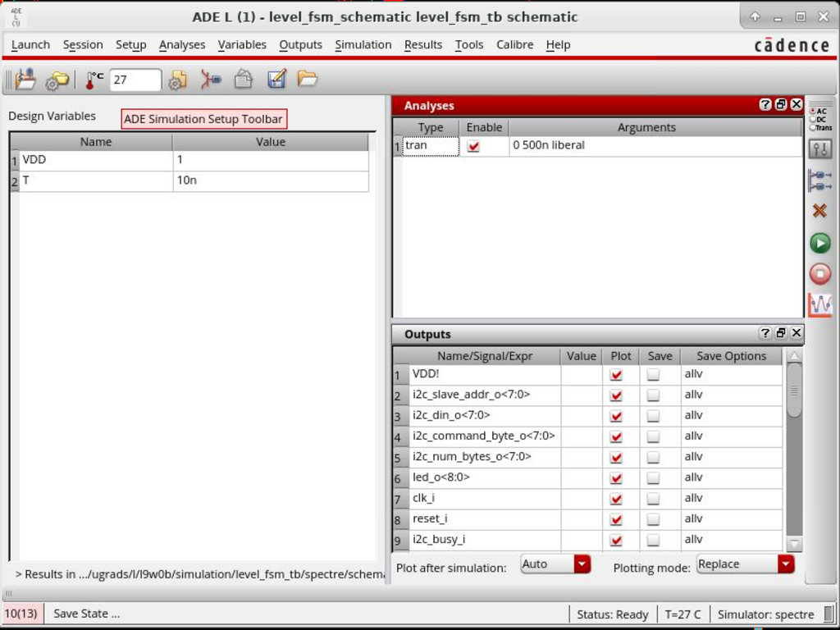Viewport: 840px width, 630px height.
Task: Click the thermometer temperature icon
Action: point(94,80)
